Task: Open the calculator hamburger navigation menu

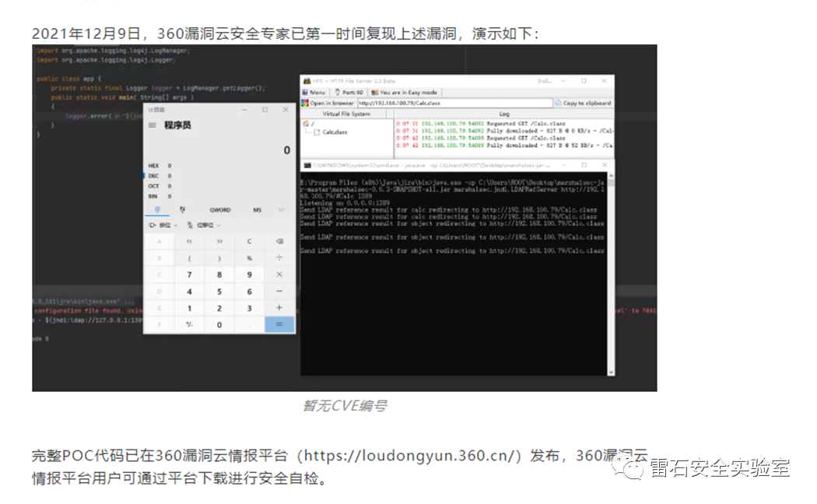Action: (x=152, y=125)
